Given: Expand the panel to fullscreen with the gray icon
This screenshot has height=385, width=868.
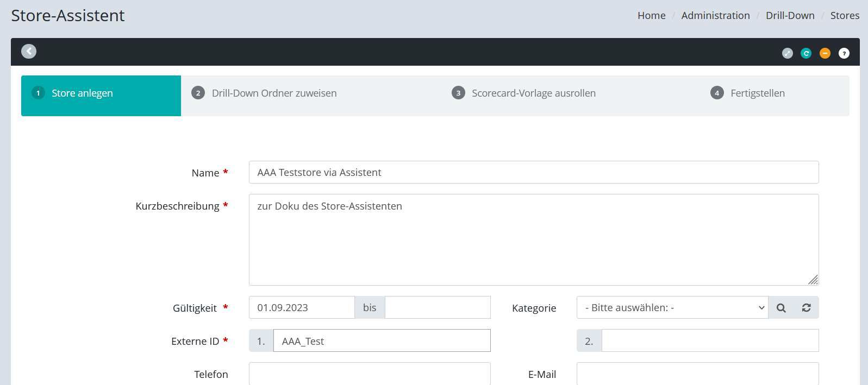Looking at the screenshot, I should (x=787, y=53).
